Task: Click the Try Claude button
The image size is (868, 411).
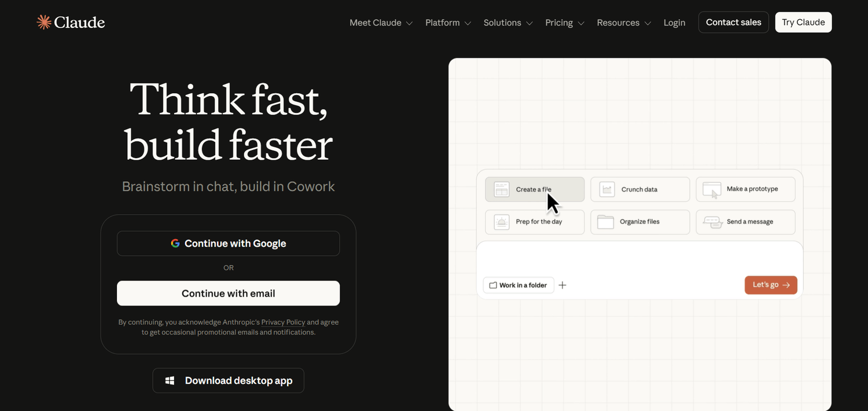Action: (803, 22)
